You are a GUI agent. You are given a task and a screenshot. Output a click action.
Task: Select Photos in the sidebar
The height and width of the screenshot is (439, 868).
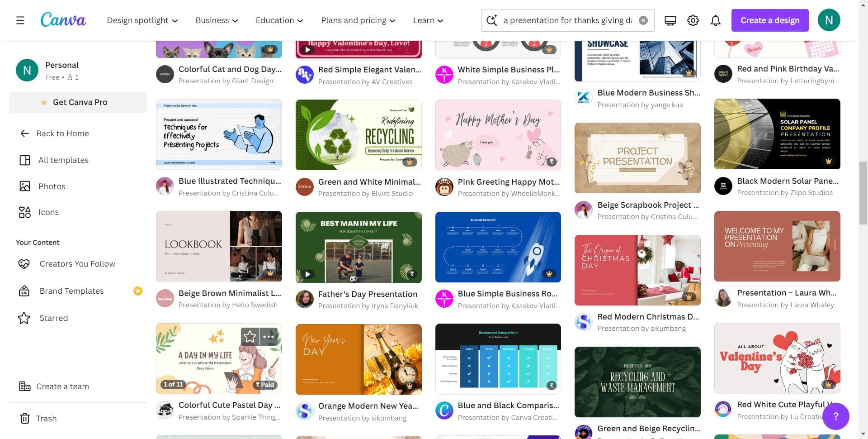52,186
